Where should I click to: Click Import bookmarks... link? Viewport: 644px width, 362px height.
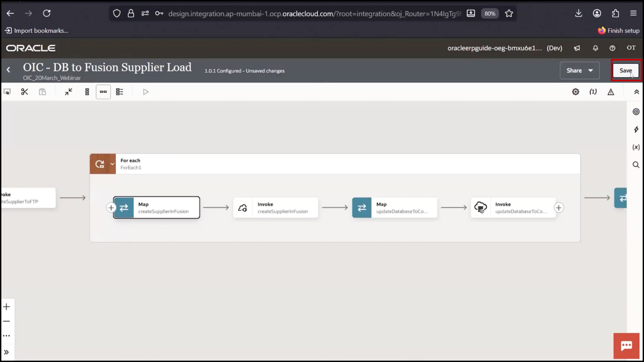(x=37, y=31)
